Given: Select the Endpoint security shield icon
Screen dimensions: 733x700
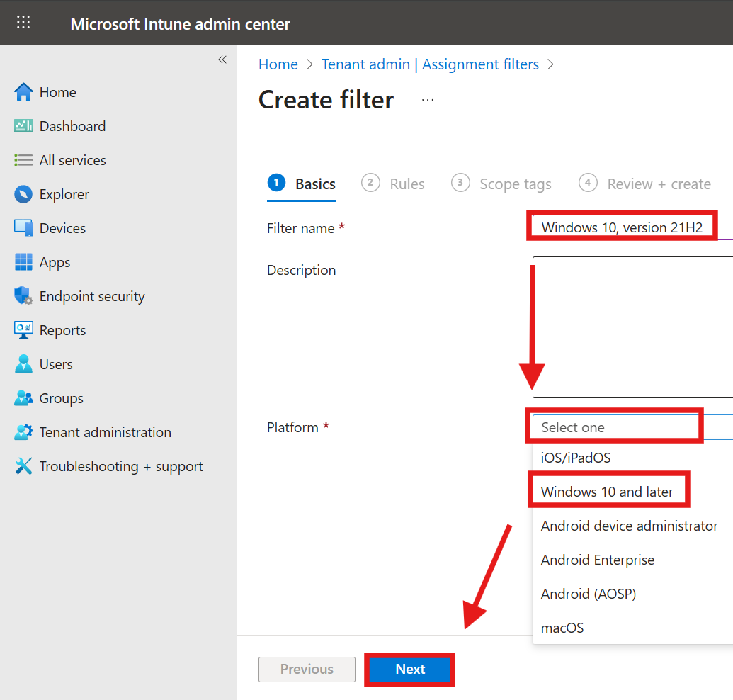Looking at the screenshot, I should tap(23, 296).
